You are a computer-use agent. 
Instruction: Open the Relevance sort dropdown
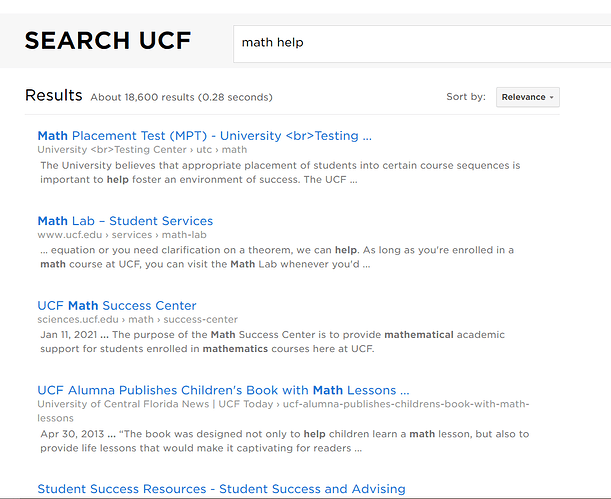[528, 97]
